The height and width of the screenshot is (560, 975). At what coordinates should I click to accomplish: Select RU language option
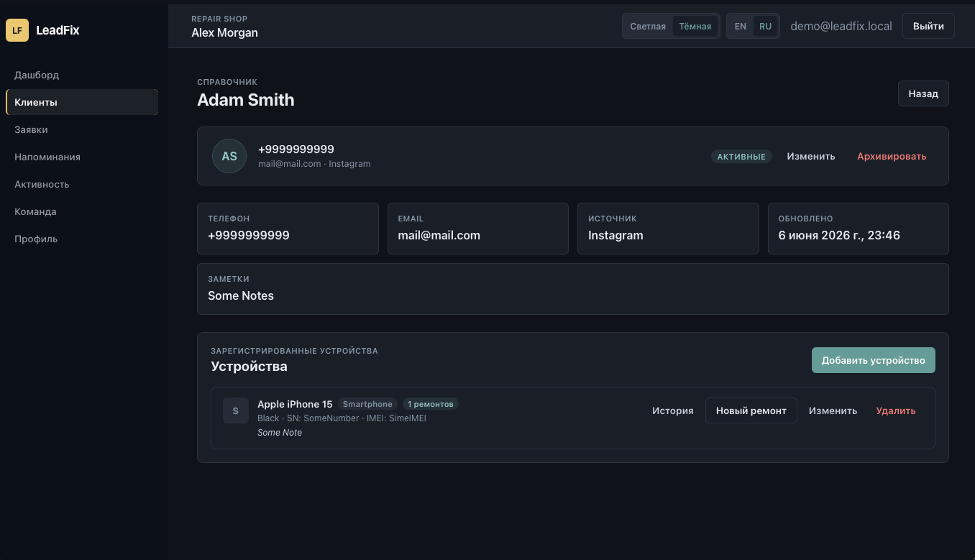tap(765, 26)
